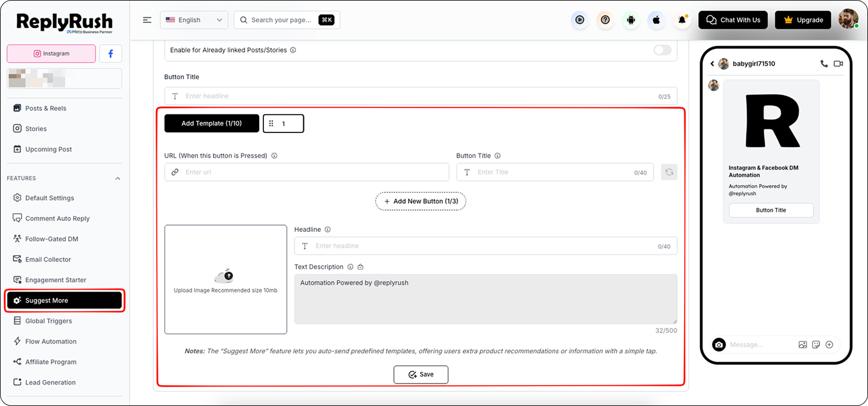Focus the top Button Title headline field
This screenshot has height=406, width=868.
coord(421,96)
